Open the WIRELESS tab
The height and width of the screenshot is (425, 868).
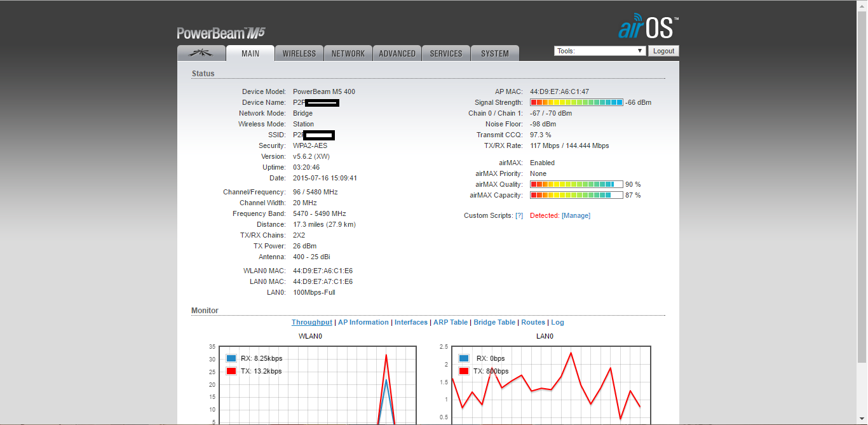tap(299, 53)
